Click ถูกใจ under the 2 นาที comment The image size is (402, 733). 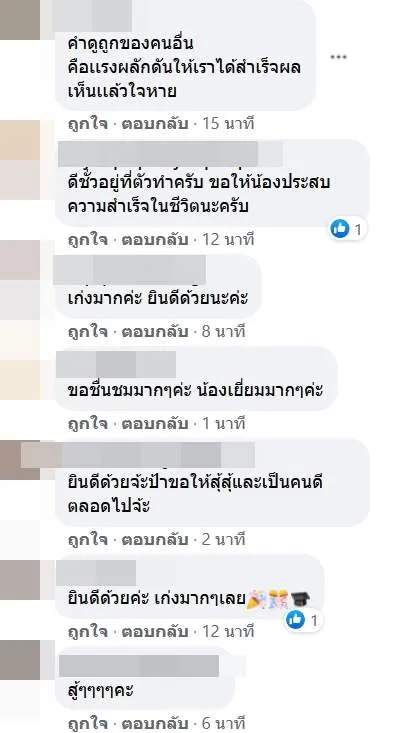point(88,540)
